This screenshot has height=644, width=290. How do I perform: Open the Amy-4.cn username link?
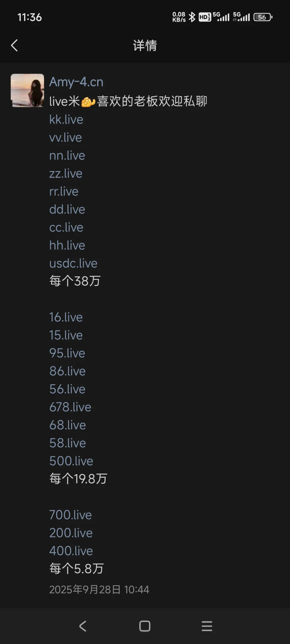[x=76, y=82]
